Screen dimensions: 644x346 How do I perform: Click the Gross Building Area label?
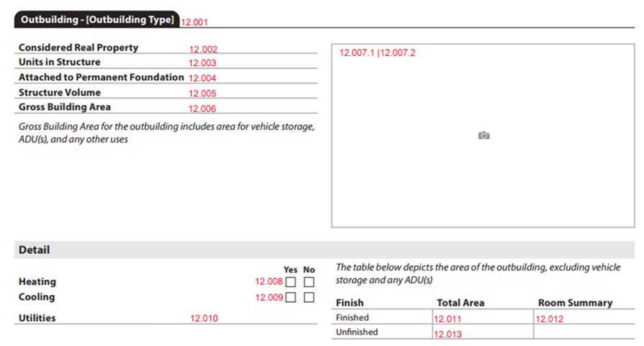[x=65, y=107]
